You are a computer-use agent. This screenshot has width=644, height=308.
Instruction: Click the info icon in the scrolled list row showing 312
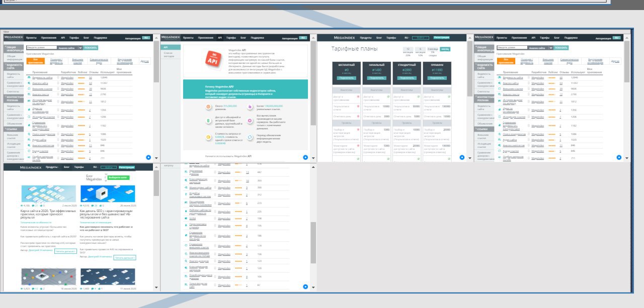[215, 194]
